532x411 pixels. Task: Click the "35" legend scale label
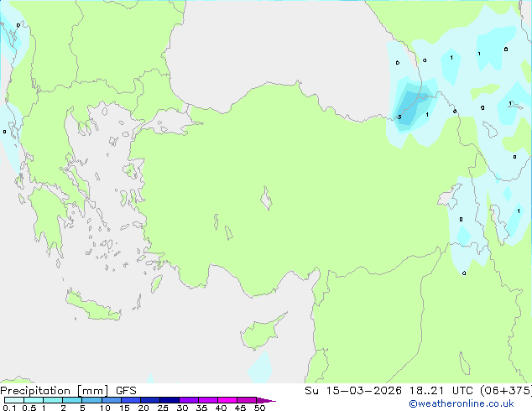point(201,408)
